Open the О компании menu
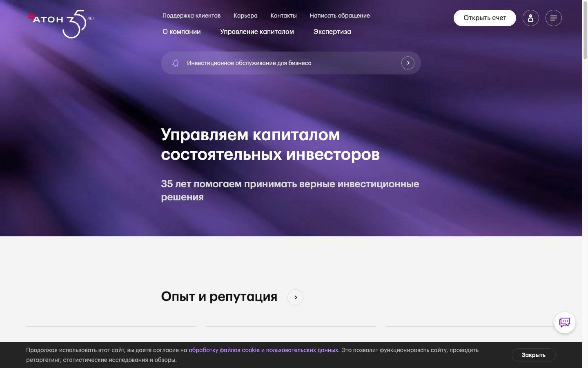 pyautogui.click(x=182, y=31)
